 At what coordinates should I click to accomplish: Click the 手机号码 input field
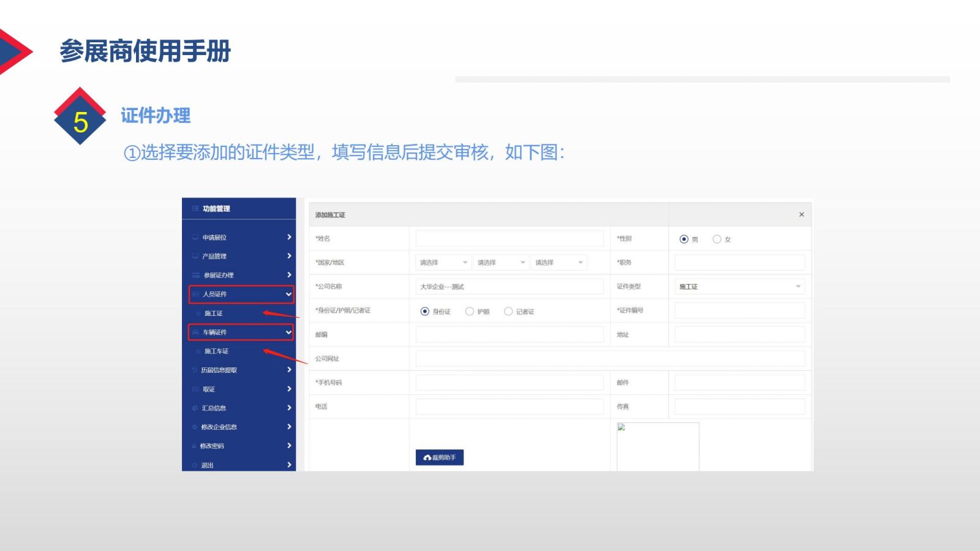pyautogui.click(x=510, y=383)
